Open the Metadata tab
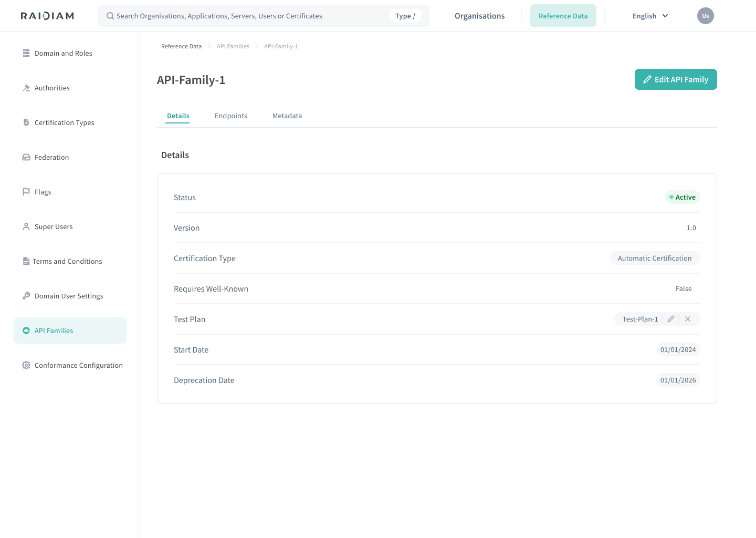The image size is (756, 538). (287, 116)
